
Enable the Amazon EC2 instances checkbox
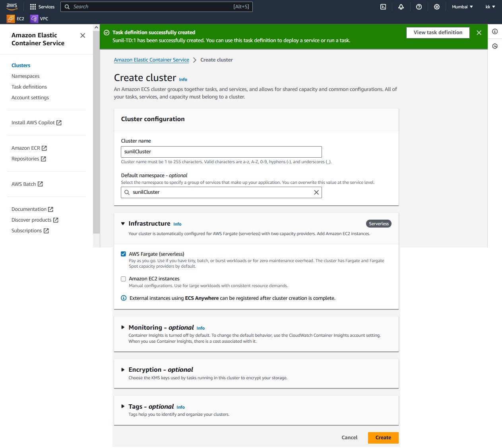(124, 279)
